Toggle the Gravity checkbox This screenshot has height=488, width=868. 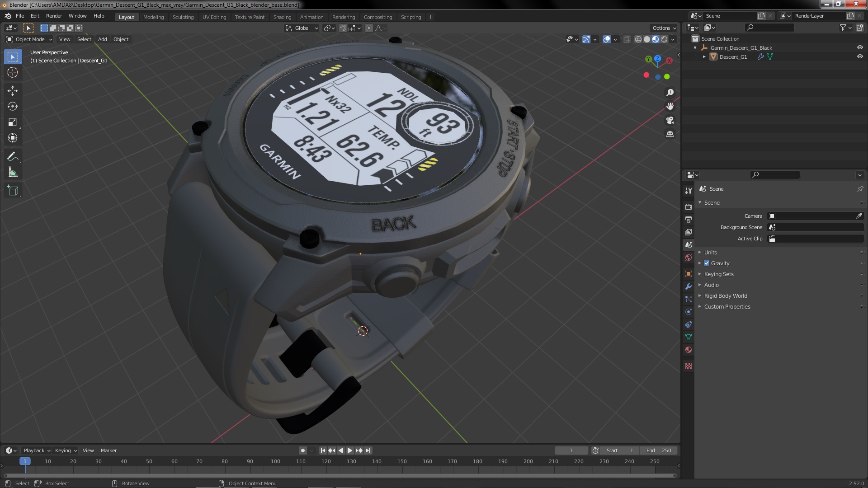pos(707,263)
